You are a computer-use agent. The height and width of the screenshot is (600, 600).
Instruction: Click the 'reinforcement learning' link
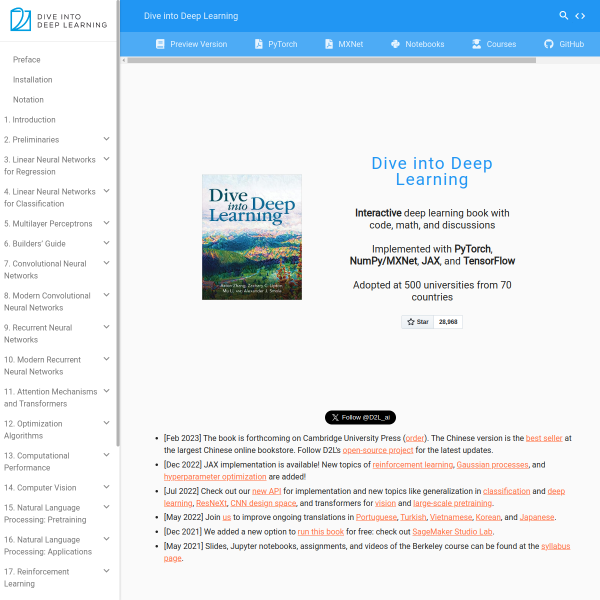click(412, 465)
